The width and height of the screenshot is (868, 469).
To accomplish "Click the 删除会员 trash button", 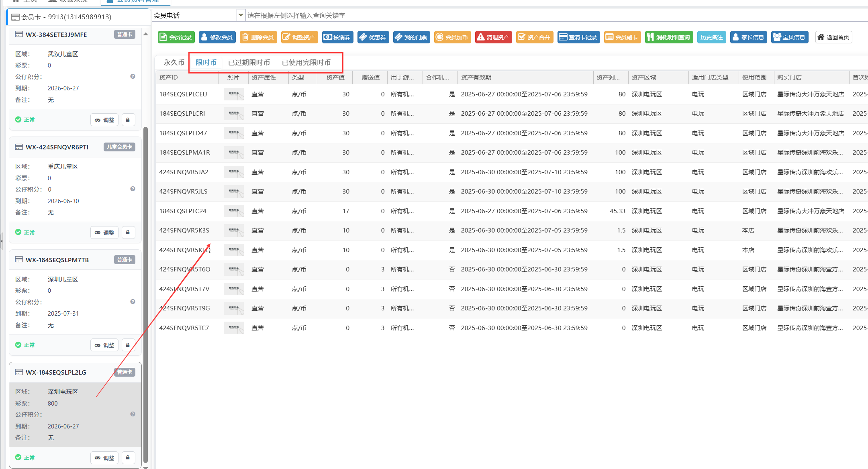I will (x=258, y=37).
